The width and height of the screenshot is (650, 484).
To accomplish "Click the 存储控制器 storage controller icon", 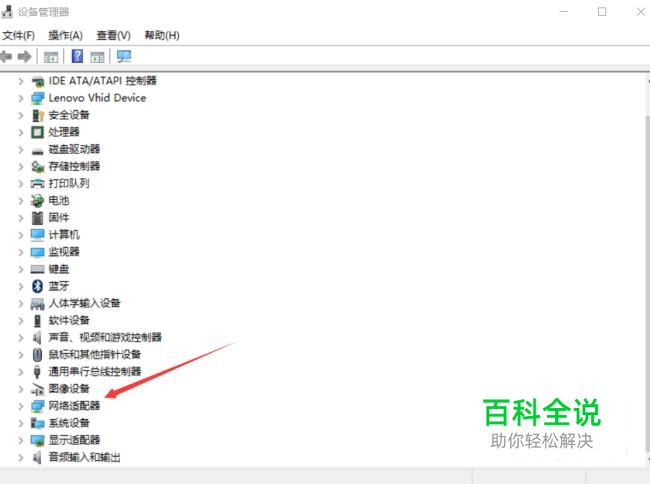I will pos(38,167).
